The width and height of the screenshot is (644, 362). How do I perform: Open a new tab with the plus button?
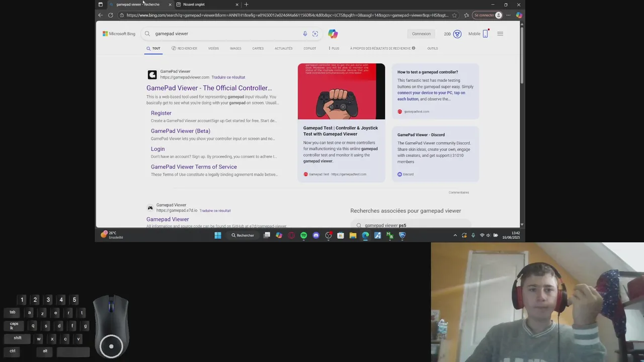(246, 5)
